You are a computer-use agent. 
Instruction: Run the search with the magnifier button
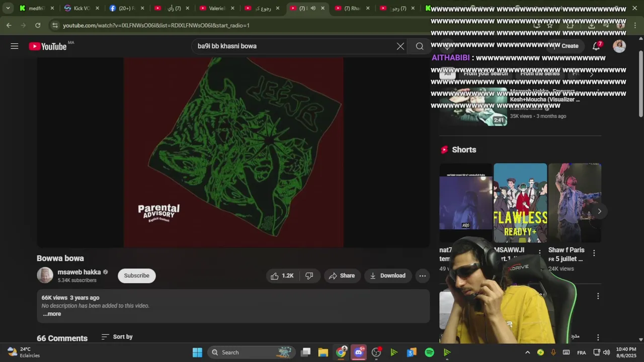[420, 46]
